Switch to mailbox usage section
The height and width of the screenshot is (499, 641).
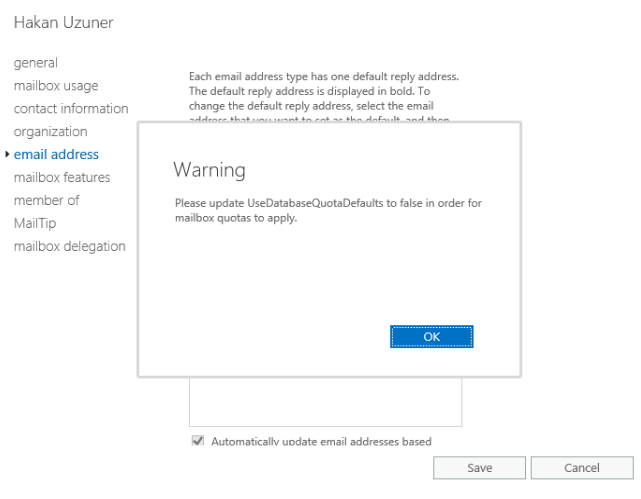[x=56, y=86]
